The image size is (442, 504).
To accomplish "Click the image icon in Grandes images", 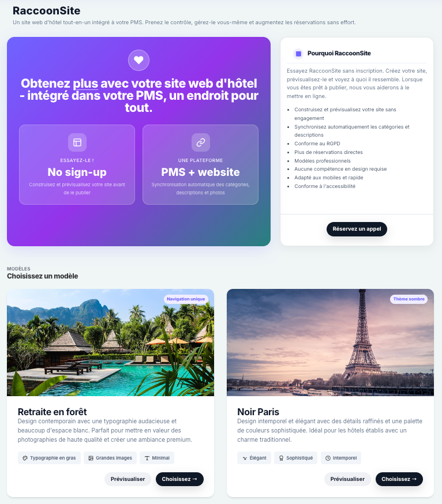I will pyautogui.click(x=91, y=458).
